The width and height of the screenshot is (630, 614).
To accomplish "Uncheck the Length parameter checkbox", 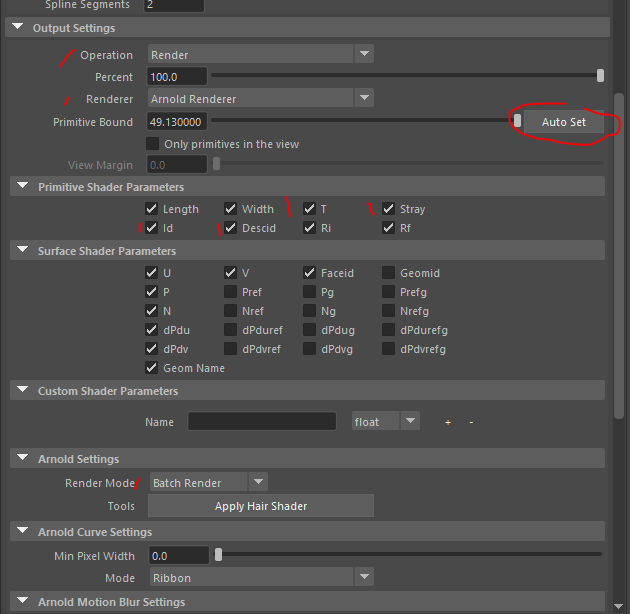I will coord(151,209).
